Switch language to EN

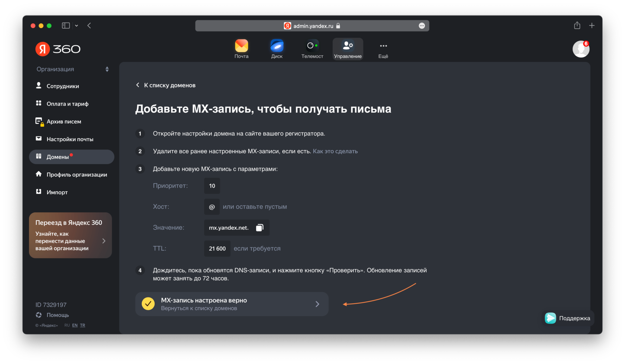tap(75, 325)
